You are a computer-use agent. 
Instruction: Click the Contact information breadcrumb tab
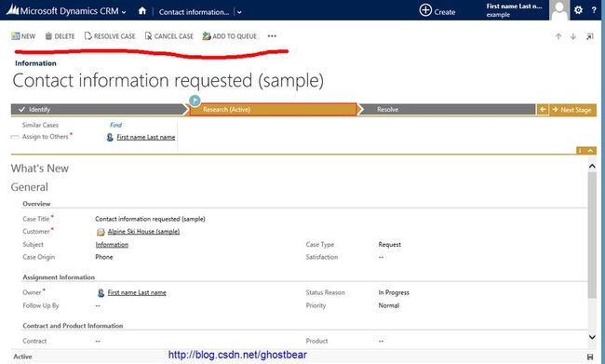tap(195, 12)
